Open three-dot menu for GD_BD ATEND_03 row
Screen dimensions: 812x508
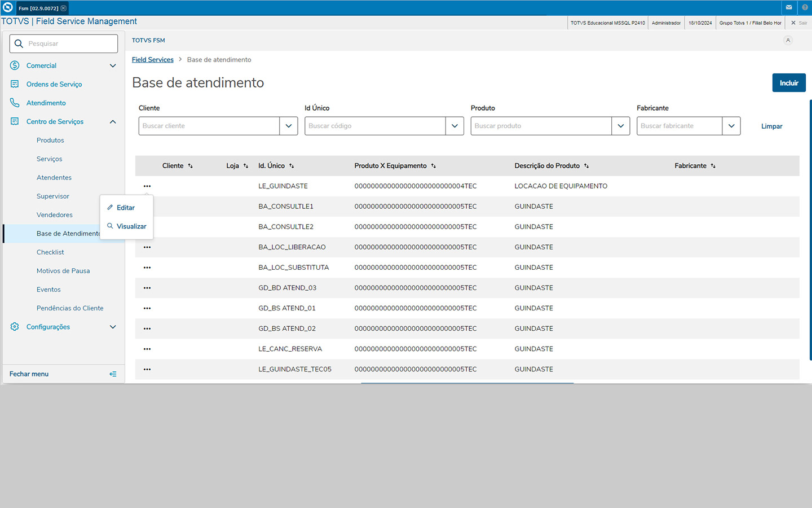tap(147, 288)
